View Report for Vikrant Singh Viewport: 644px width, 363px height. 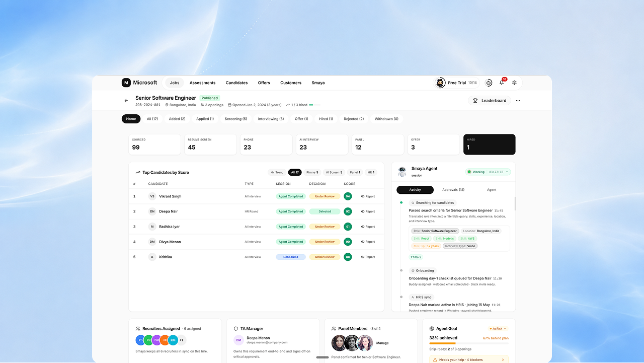tap(368, 196)
